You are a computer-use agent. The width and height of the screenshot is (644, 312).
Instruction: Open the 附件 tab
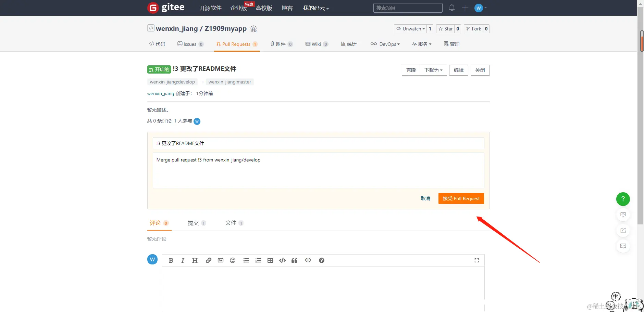tap(282, 44)
